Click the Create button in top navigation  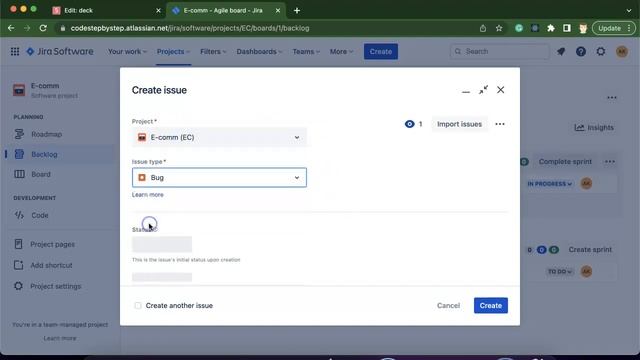[x=381, y=51]
